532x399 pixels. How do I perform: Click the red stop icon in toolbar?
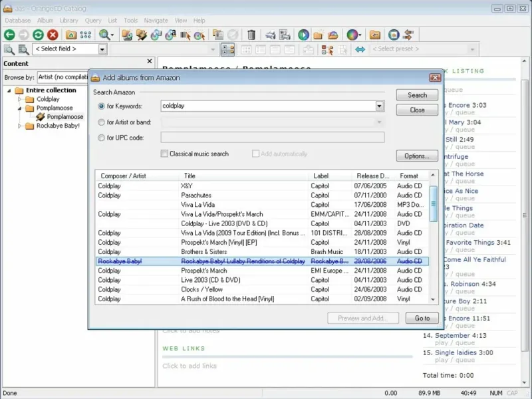point(53,35)
